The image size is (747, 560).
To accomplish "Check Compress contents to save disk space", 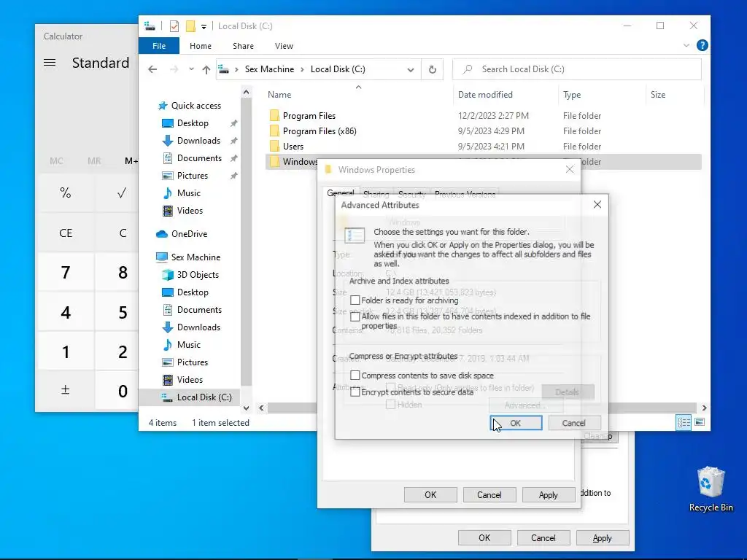I will coord(355,376).
